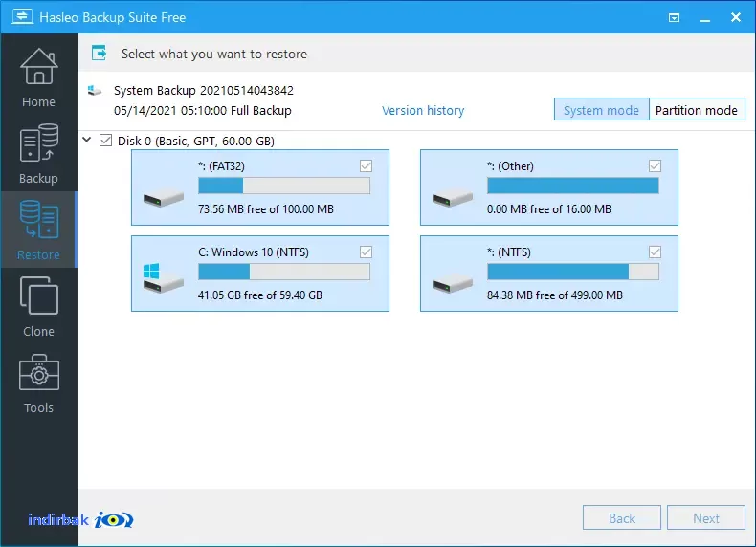Click the Other partition drive icon
756x547 pixels.
(x=453, y=198)
